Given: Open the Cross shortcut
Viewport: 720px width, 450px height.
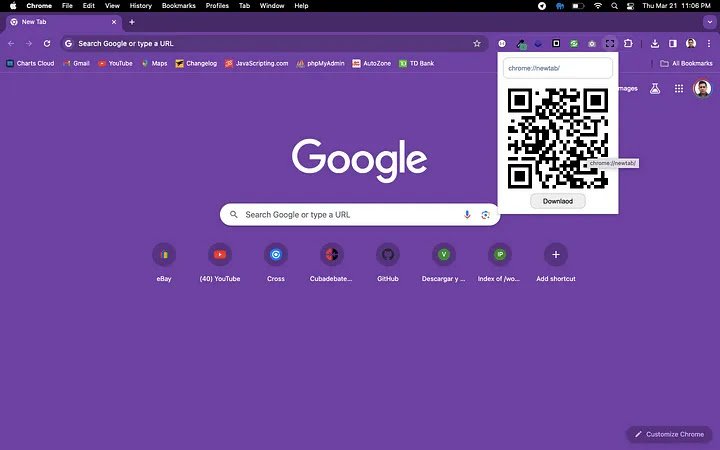Looking at the screenshot, I should (x=276, y=263).
